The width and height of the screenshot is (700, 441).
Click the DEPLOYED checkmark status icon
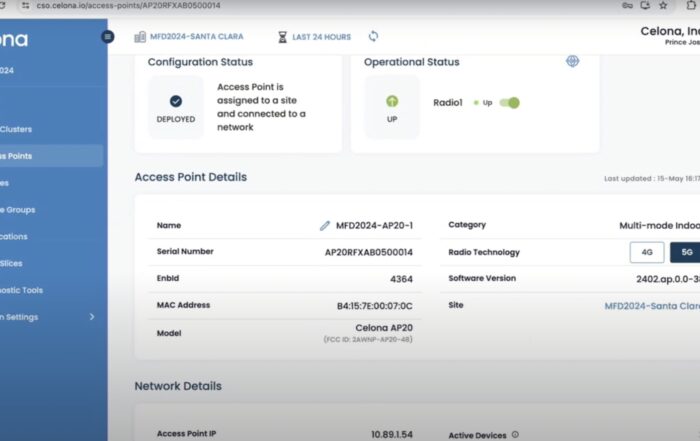pyautogui.click(x=176, y=101)
